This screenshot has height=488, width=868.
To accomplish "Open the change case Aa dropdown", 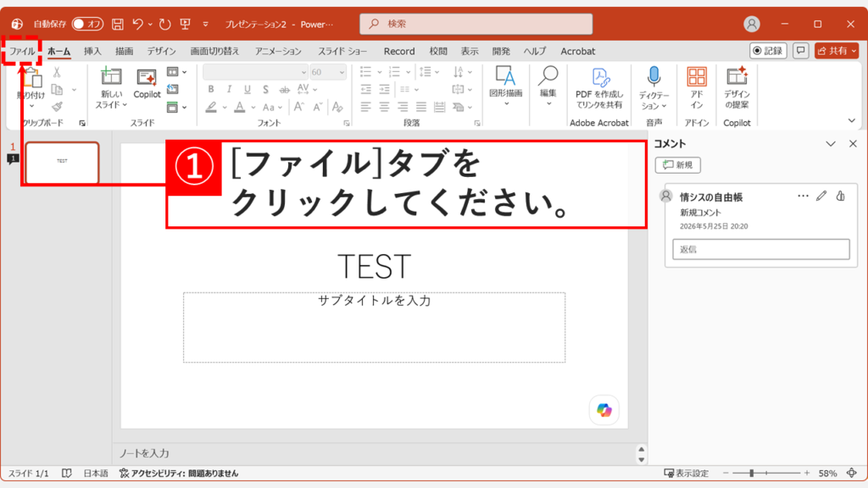I will coord(272,107).
